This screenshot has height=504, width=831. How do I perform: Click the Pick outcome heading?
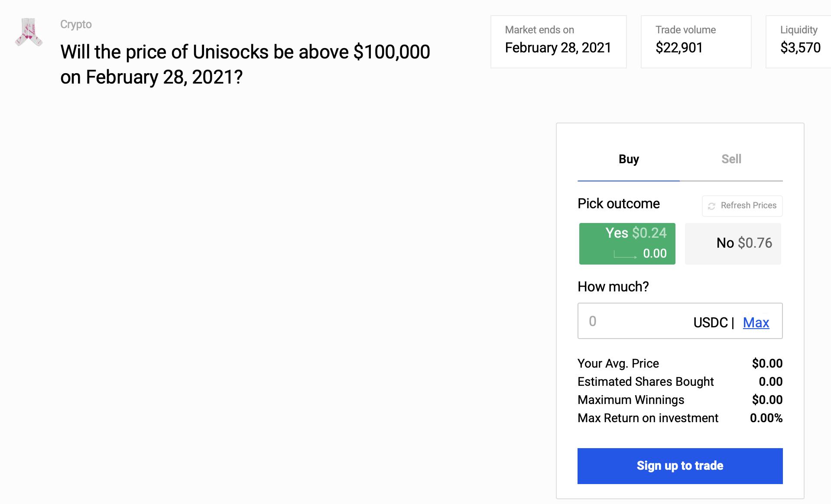coord(618,204)
